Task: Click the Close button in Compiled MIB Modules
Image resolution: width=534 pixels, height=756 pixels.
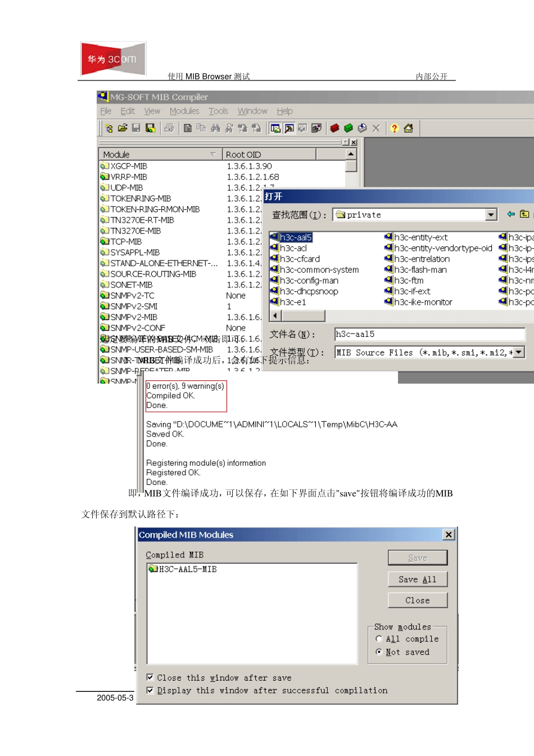Action: [x=418, y=600]
